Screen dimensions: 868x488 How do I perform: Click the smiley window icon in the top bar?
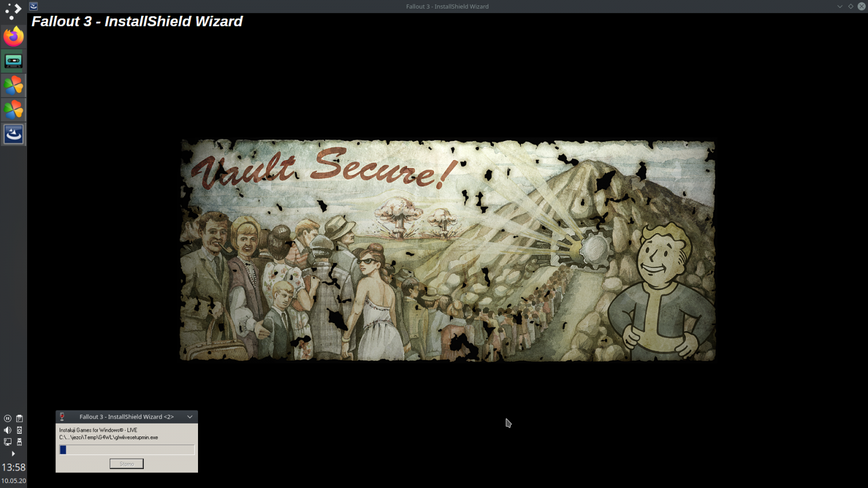(x=34, y=5)
